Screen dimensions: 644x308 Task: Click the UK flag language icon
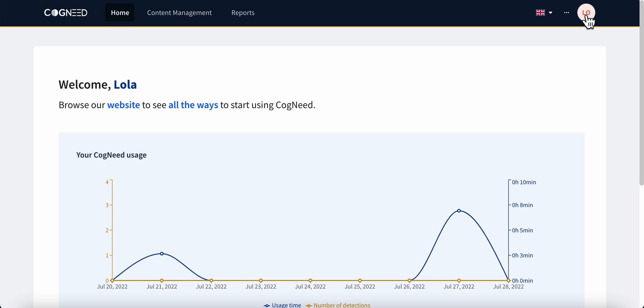tap(540, 13)
